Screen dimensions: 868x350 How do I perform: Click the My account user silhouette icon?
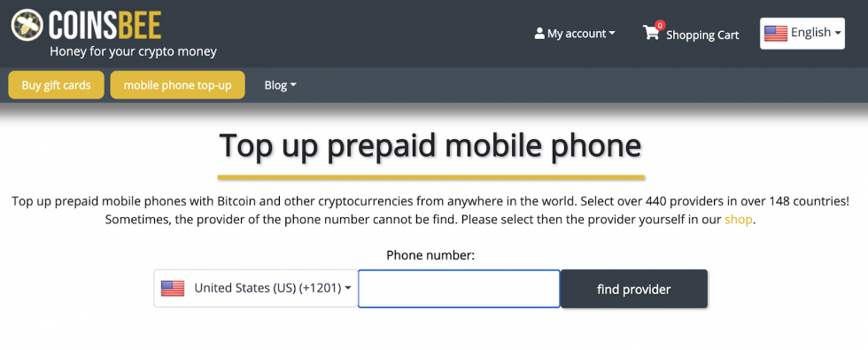click(539, 34)
